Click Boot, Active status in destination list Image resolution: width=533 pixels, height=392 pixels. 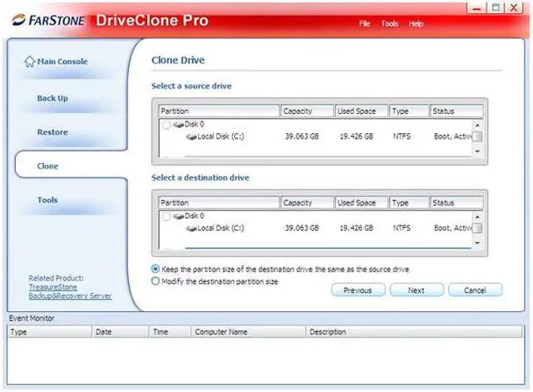[x=453, y=228]
